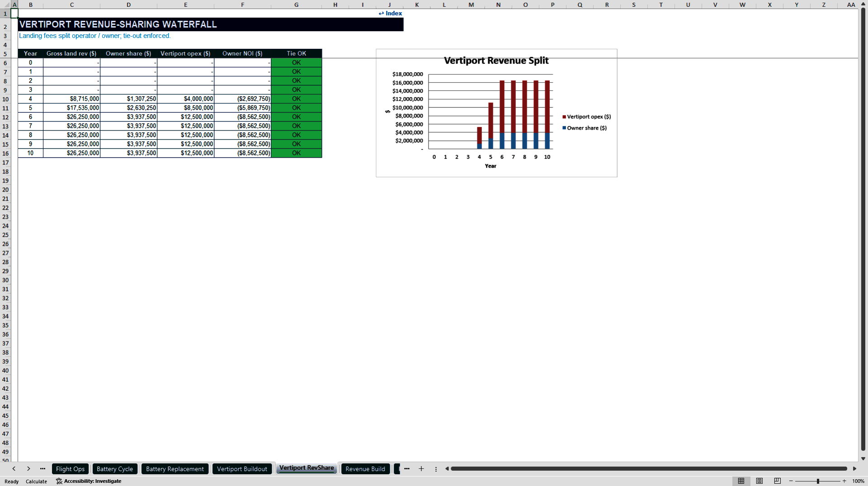The width and height of the screenshot is (868, 486).
Task: Select the Tie OK header cell
Action: tap(296, 53)
